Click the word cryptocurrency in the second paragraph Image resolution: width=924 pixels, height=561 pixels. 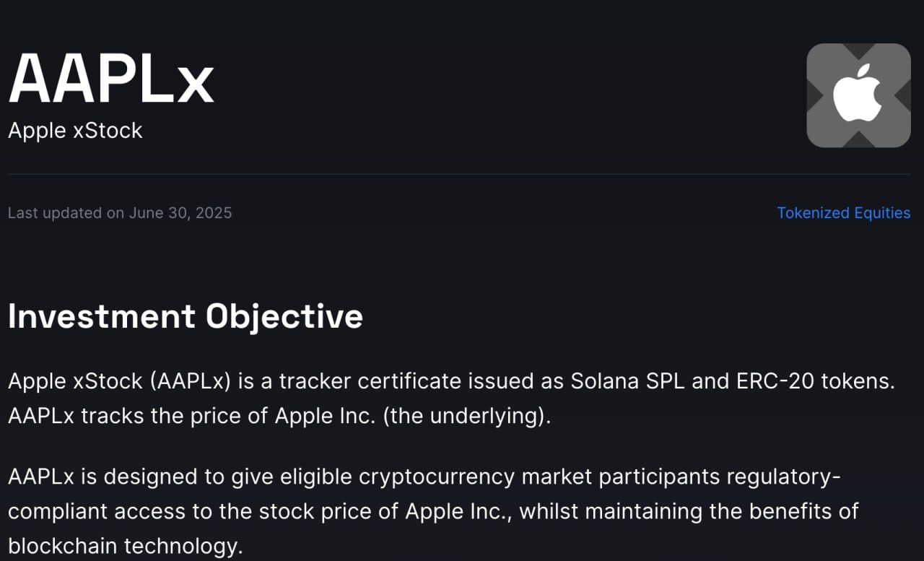[x=437, y=477]
